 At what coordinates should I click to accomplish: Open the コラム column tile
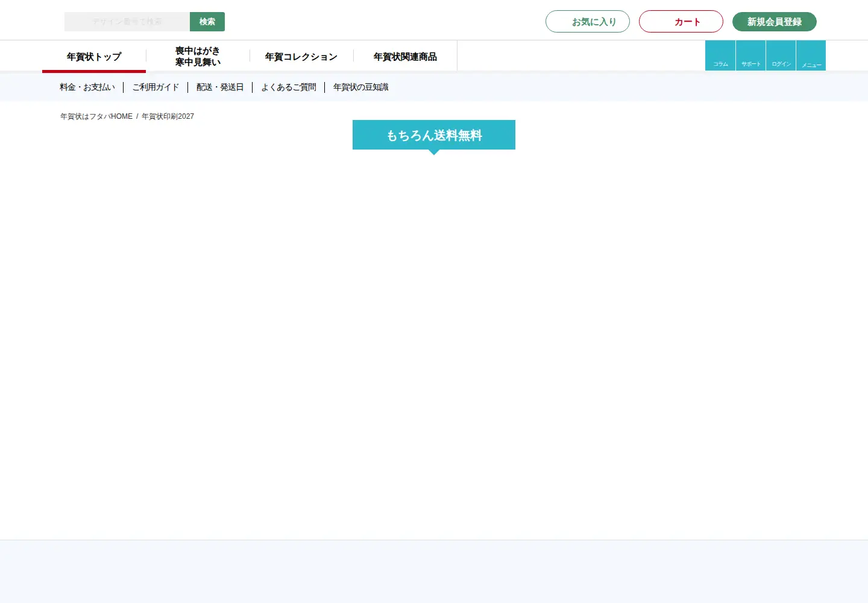pos(720,55)
